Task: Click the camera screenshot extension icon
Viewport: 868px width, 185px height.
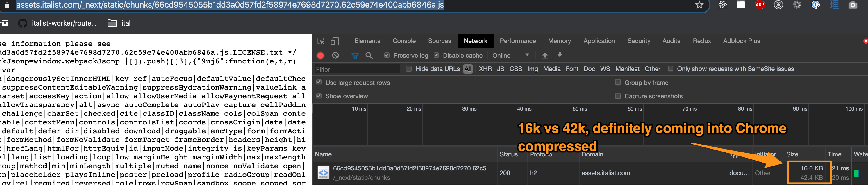Action: [x=853, y=5]
